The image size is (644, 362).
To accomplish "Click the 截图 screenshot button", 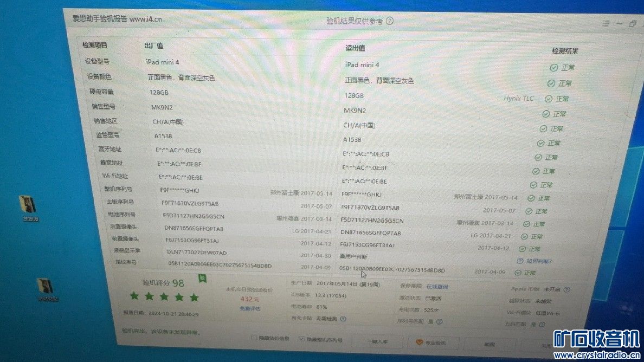I will coord(489,344).
